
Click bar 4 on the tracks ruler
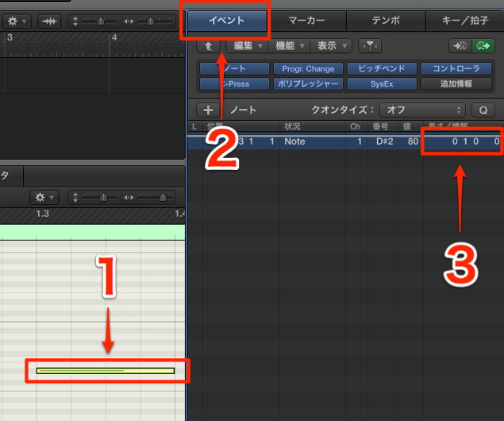click(x=114, y=38)
